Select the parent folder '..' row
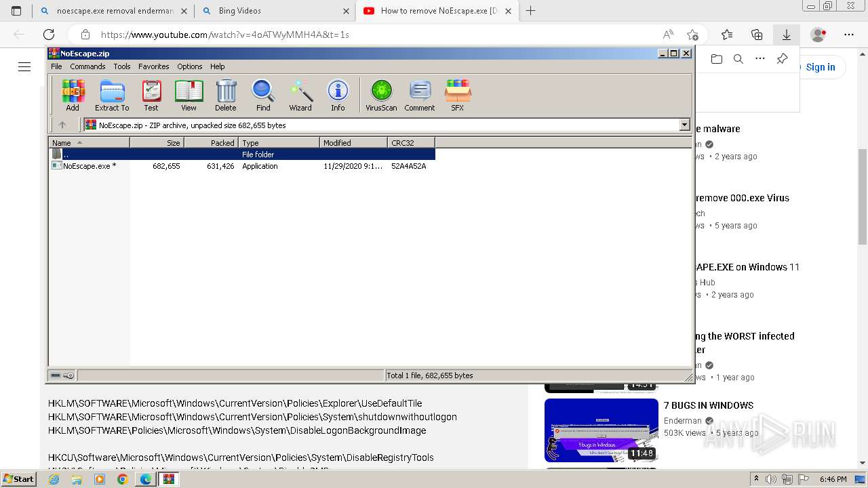This screenshot has width=868, height=488. coord(242,155)
